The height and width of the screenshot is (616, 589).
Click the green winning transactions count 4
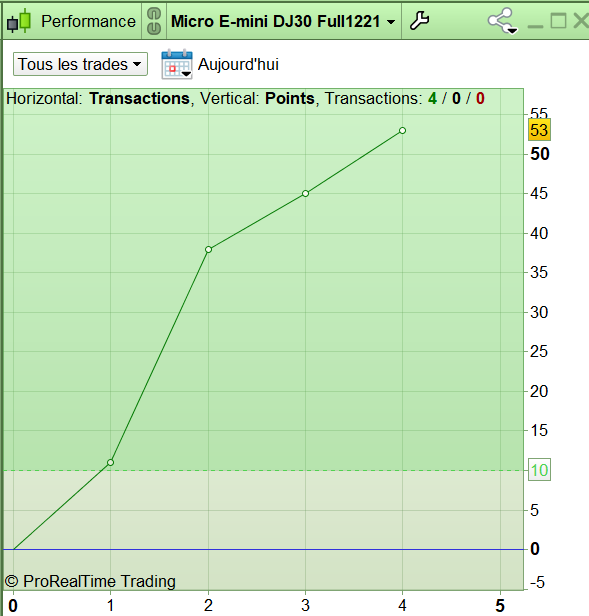(x=432, y=98)
